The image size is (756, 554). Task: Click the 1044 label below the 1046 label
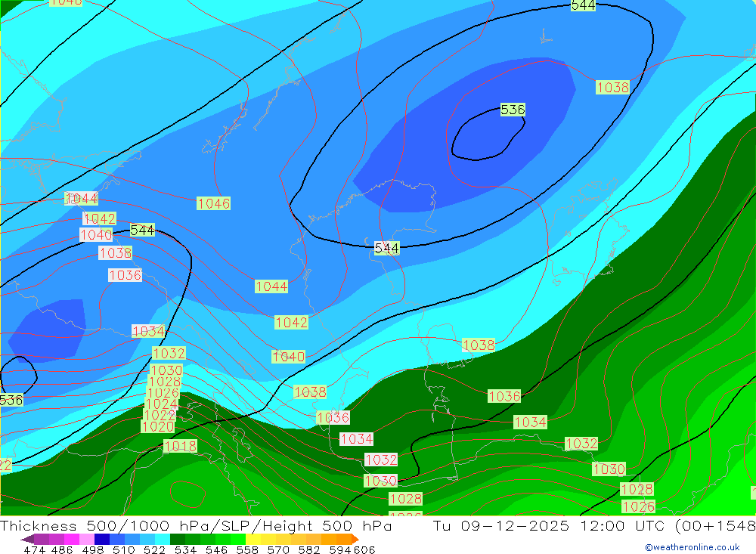[x=271, y=286]
